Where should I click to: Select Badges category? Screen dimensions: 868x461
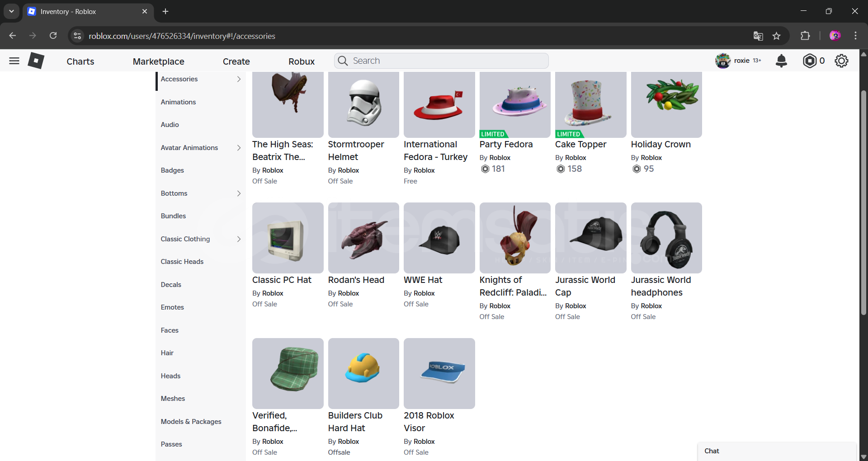(172, 170)
